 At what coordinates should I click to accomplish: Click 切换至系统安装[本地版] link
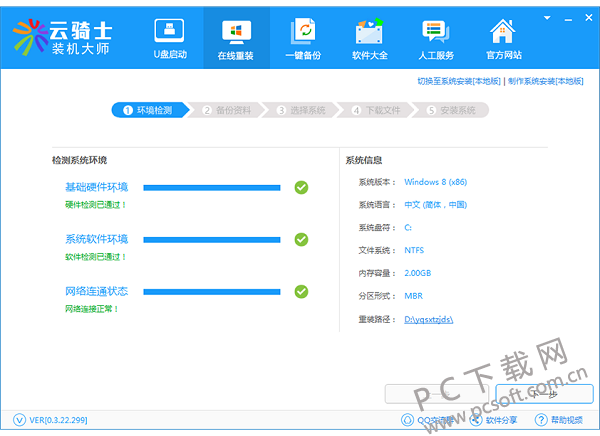point(459,81)
